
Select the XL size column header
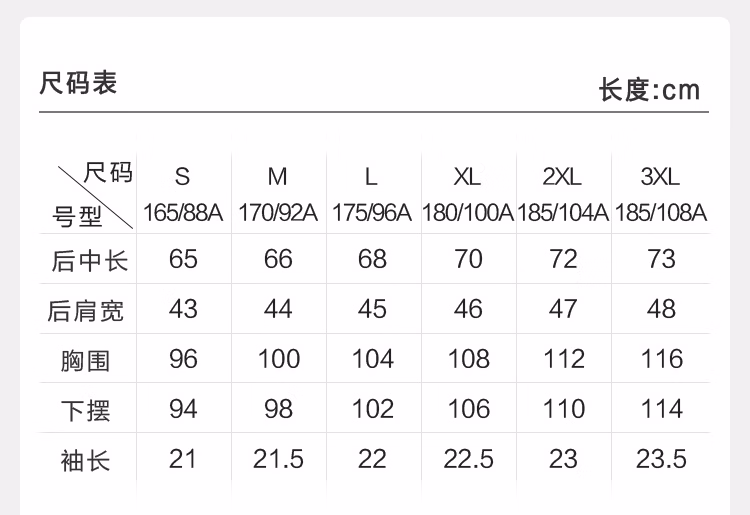[467, 176]
